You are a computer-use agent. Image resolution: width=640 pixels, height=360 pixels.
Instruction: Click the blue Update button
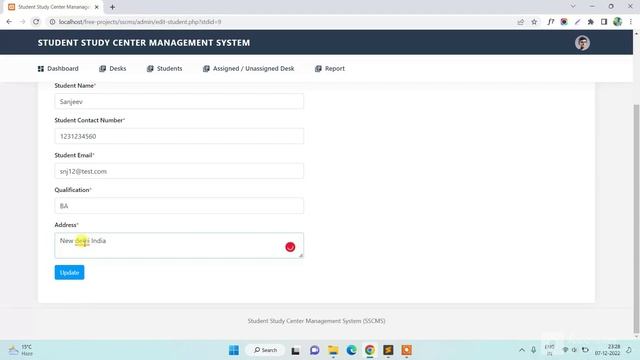point(69,272)
